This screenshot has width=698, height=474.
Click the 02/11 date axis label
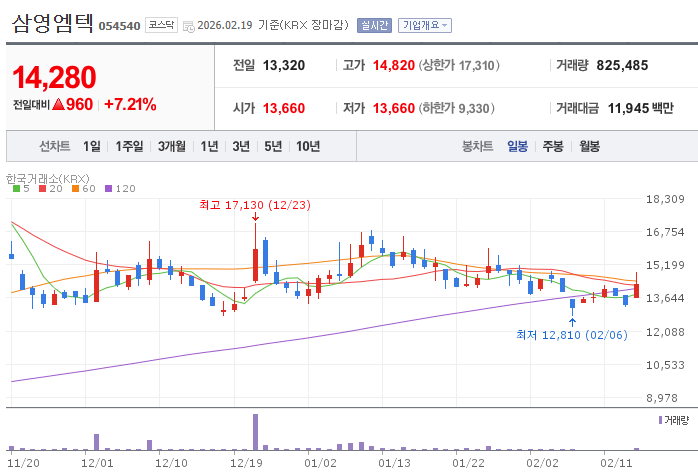[x=616, y=463]
